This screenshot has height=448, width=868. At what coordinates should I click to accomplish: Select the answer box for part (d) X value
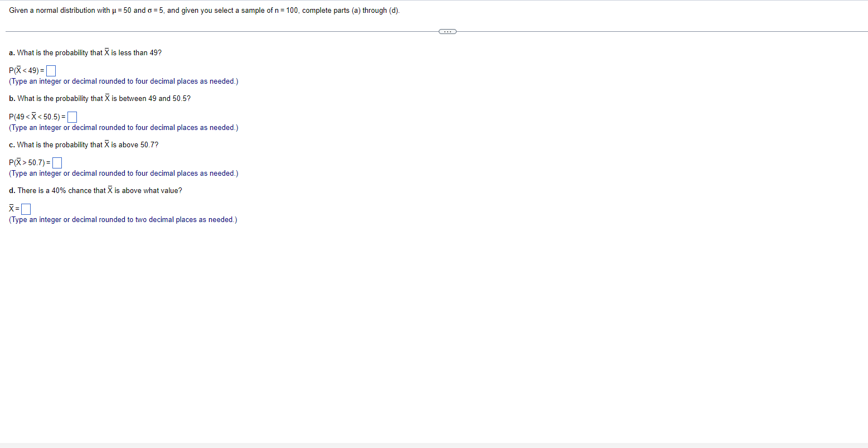26,209
